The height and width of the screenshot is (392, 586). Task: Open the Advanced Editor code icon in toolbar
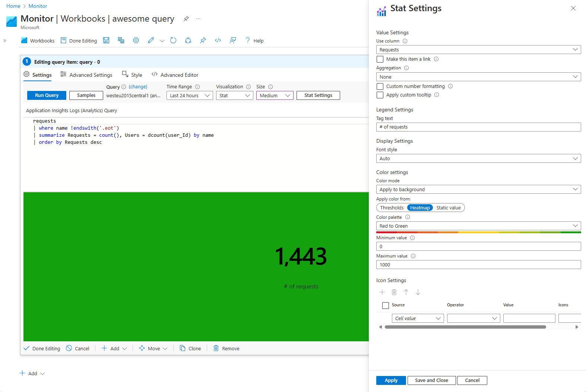pos(218,40)
